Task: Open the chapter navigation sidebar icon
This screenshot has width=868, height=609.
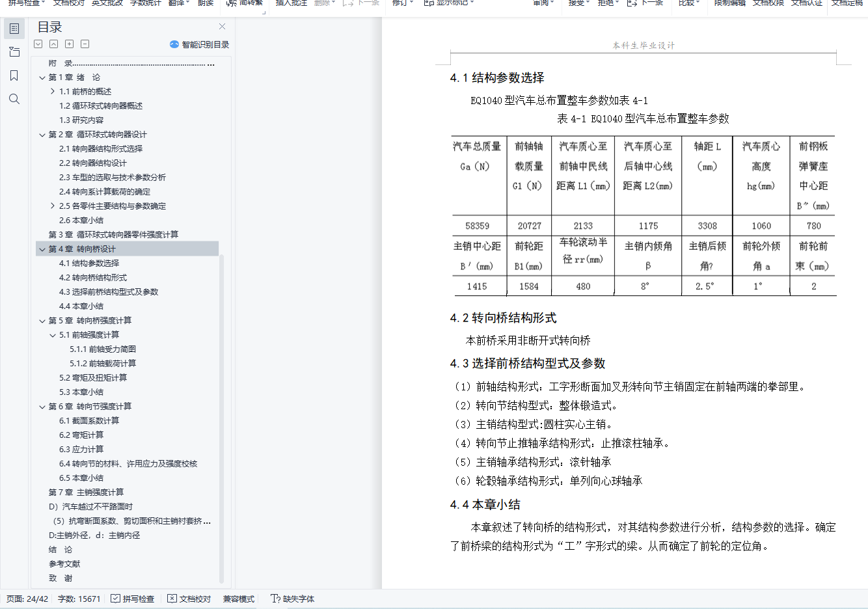Action: pyautogui.click(x=14, y=52)
